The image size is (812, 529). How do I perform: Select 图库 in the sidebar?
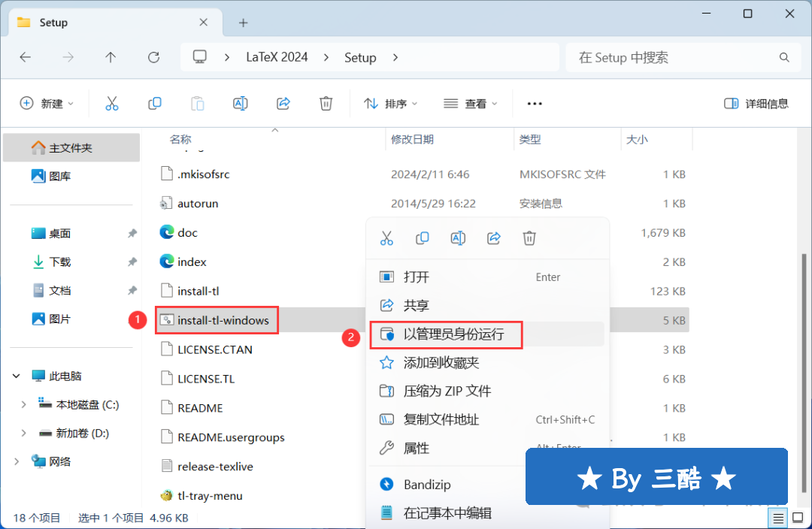click(x=71, y=177)
